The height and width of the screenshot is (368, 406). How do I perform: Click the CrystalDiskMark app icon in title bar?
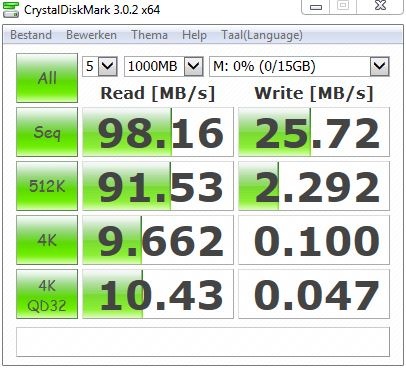[11, 9]
